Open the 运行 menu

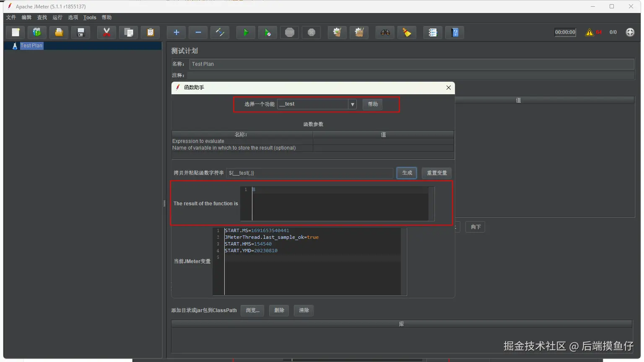(x=57, y=17)
